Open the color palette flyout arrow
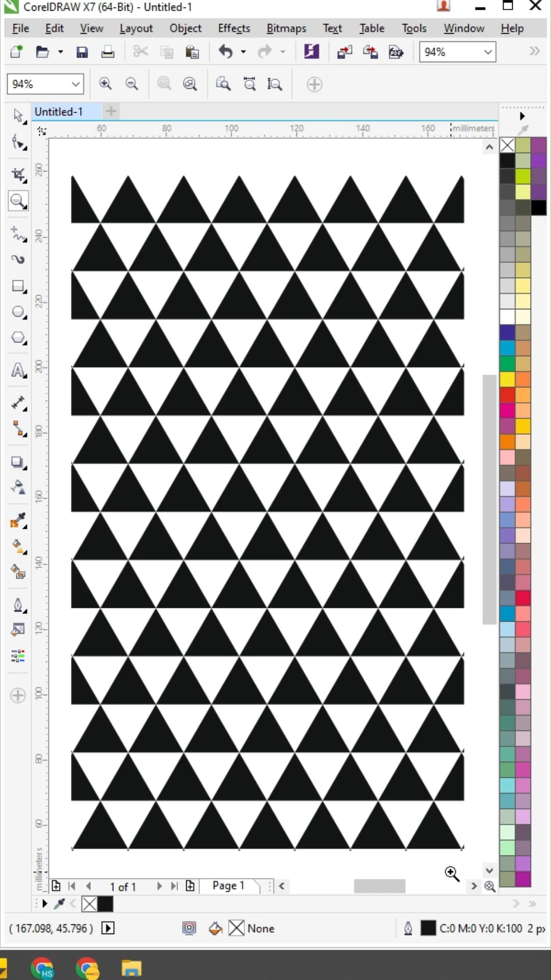 522,116
